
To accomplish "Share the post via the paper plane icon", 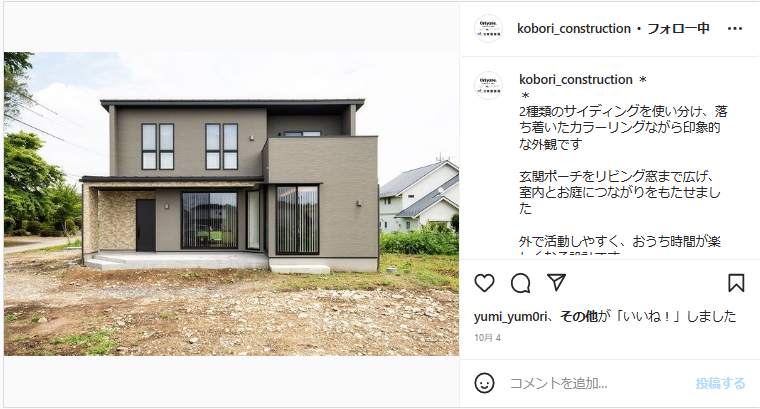I will pos(556,282).
